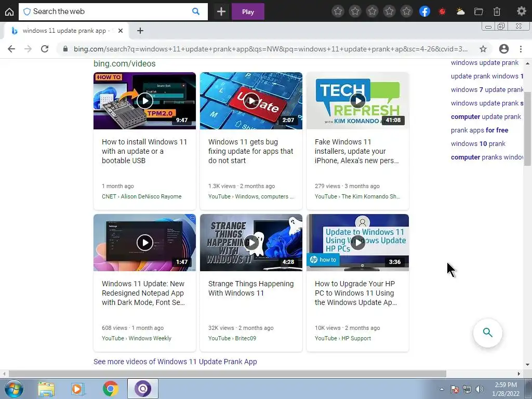
Task: Add a new tab next to the Bing tab
Action: [x=140, y=31]
